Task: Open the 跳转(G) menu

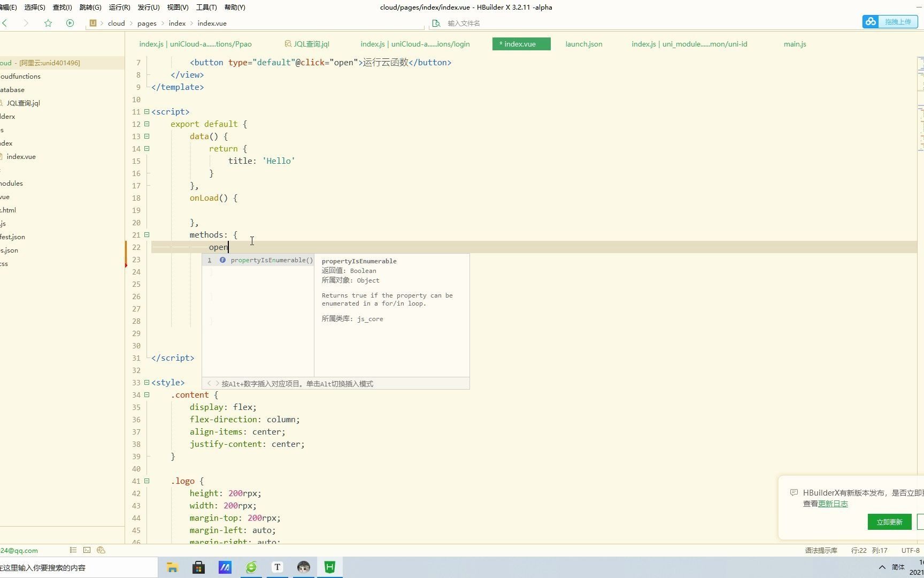Action: point(90,7)
